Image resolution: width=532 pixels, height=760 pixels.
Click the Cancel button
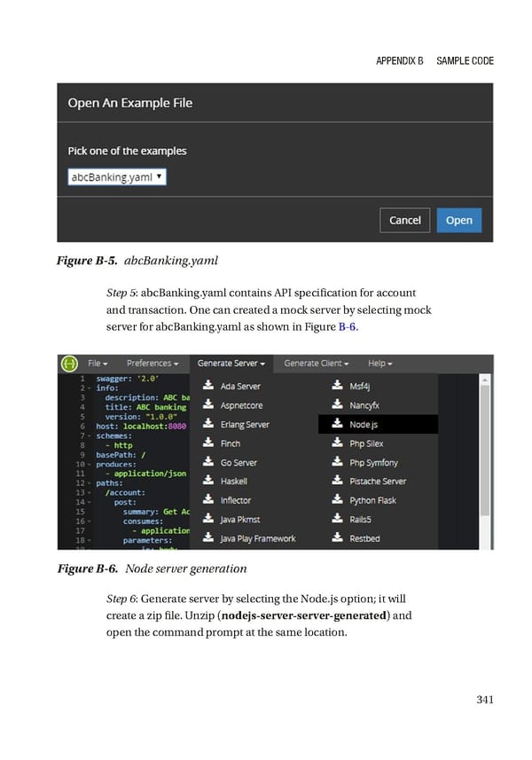coord(404,220)
